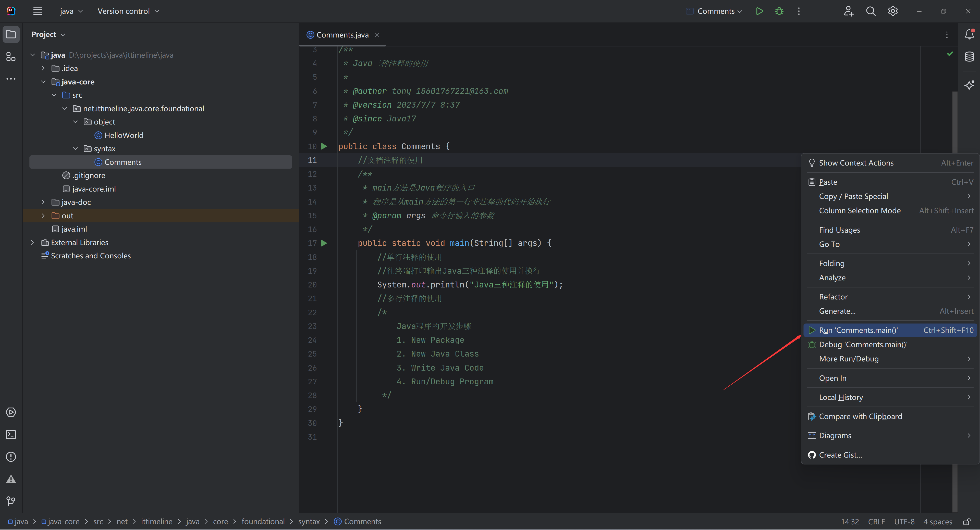Image resolution: width=980 pixels, height=530 pixels.
Task: Open More tool windows ellipsis in left sidebar
Action: pyautogui.click(x=11, y=79)
